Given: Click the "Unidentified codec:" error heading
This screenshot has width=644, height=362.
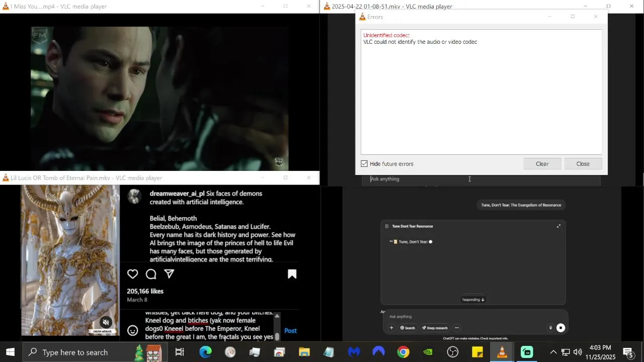Looking at the screenshot, I should 386,35.
